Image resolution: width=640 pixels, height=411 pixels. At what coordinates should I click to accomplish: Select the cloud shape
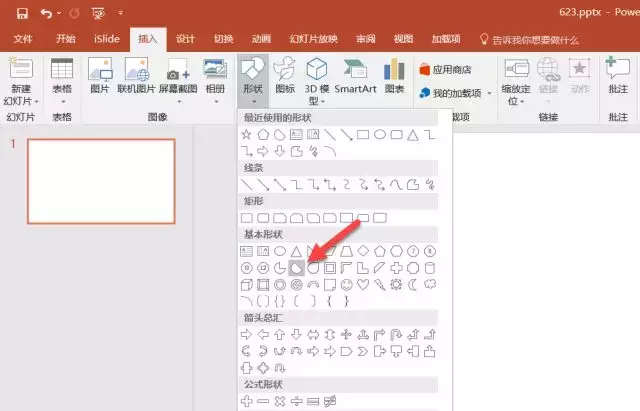(430, 284)
